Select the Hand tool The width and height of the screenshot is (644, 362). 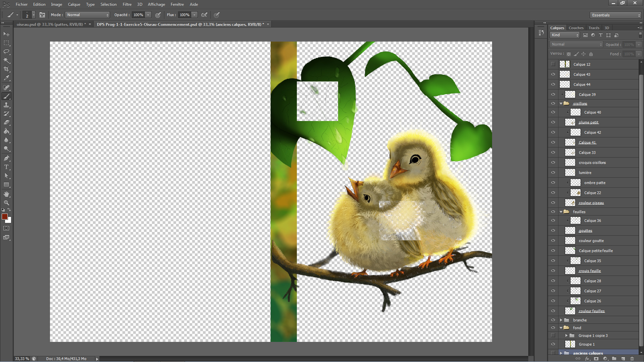6,194
